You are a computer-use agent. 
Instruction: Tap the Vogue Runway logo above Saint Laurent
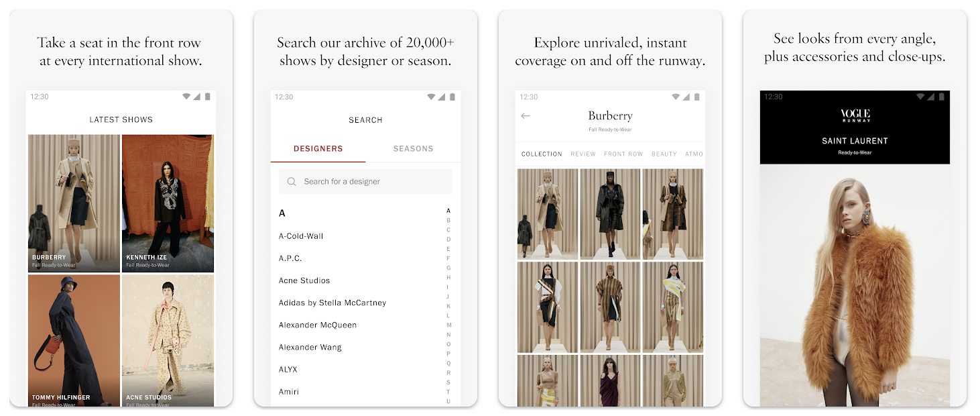pyautogui.click(x=855, y=115)
